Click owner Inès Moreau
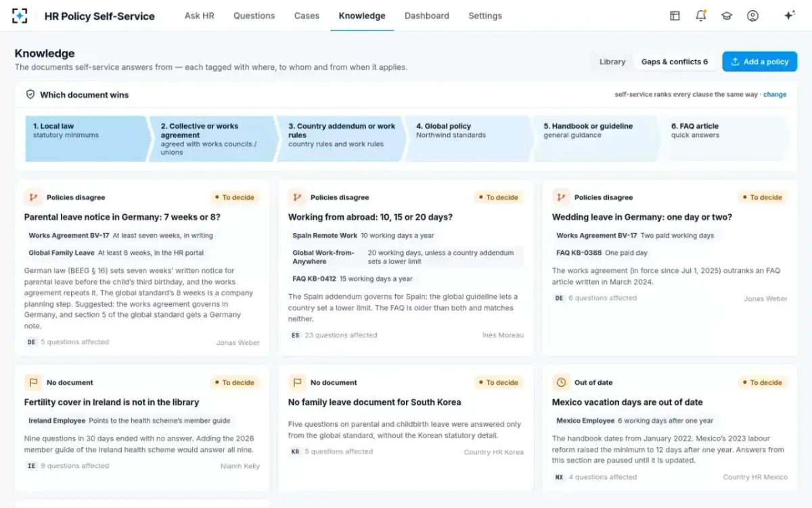This screenshot has width=812, height=508. (x=503, y=335)
